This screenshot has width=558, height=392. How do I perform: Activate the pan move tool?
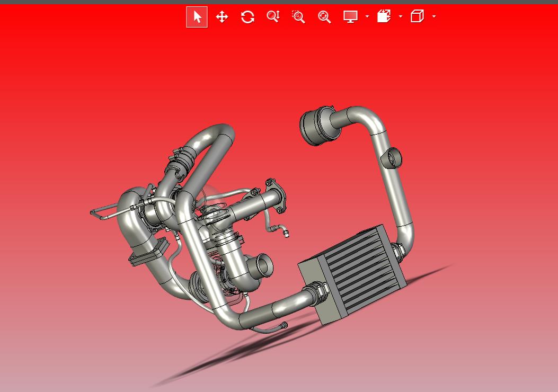coord(222,17)
